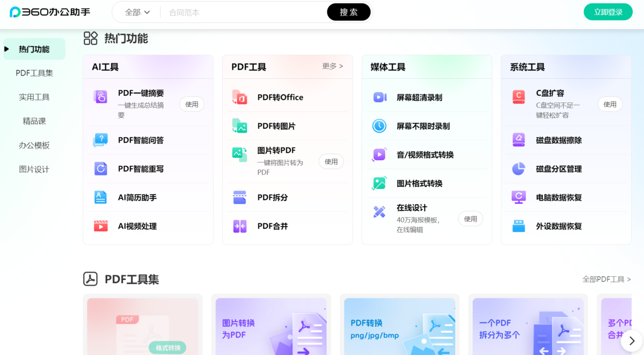Switch to the 办公模板 sidebar section
644x355 pixels.
[34, 145]
